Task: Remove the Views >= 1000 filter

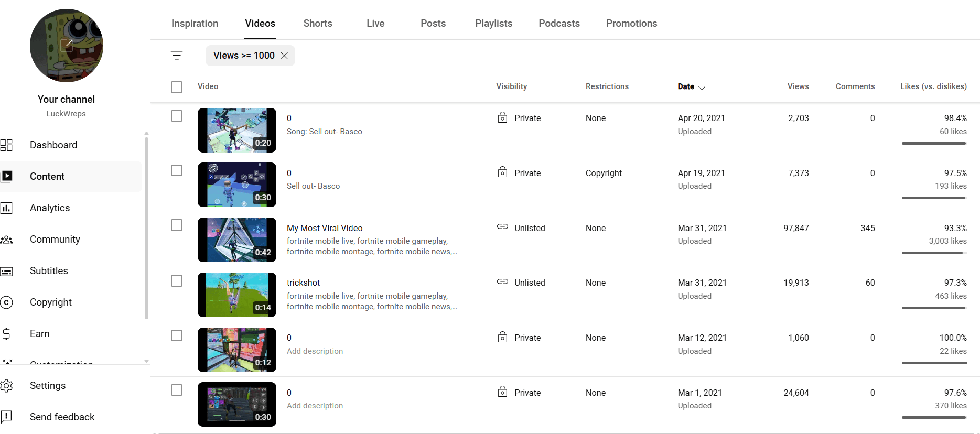Action: [x=284, y=56]
